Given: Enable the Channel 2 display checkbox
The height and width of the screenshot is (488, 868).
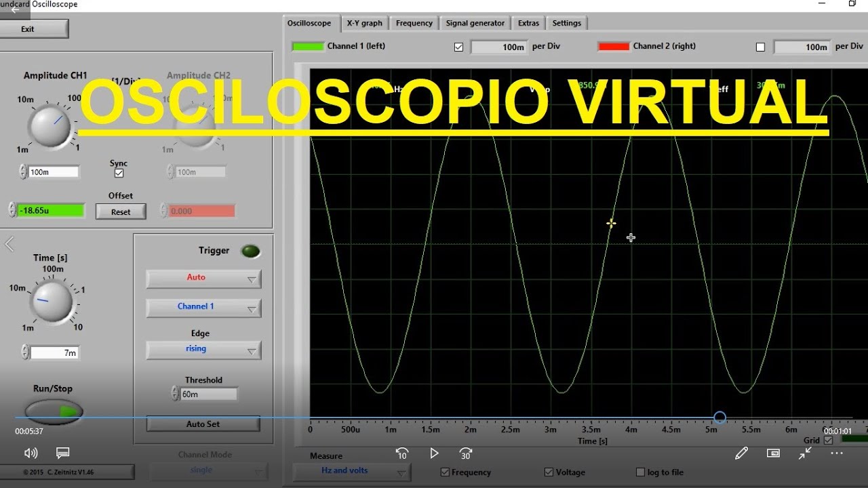Looking at the screenshot, I should tap(760, 47).
